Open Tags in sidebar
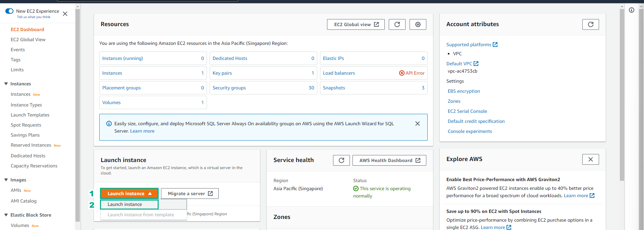 (15, 60)
